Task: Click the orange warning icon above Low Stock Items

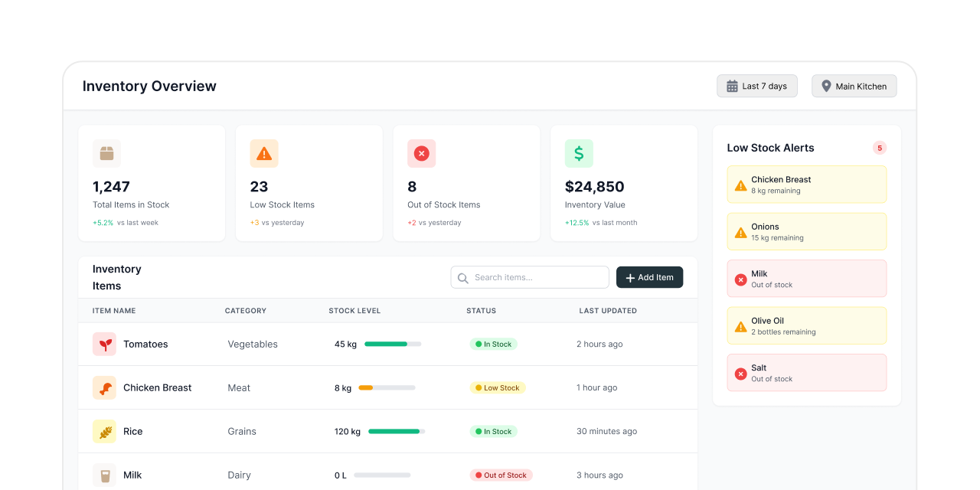Action: [x=264, y=153]
